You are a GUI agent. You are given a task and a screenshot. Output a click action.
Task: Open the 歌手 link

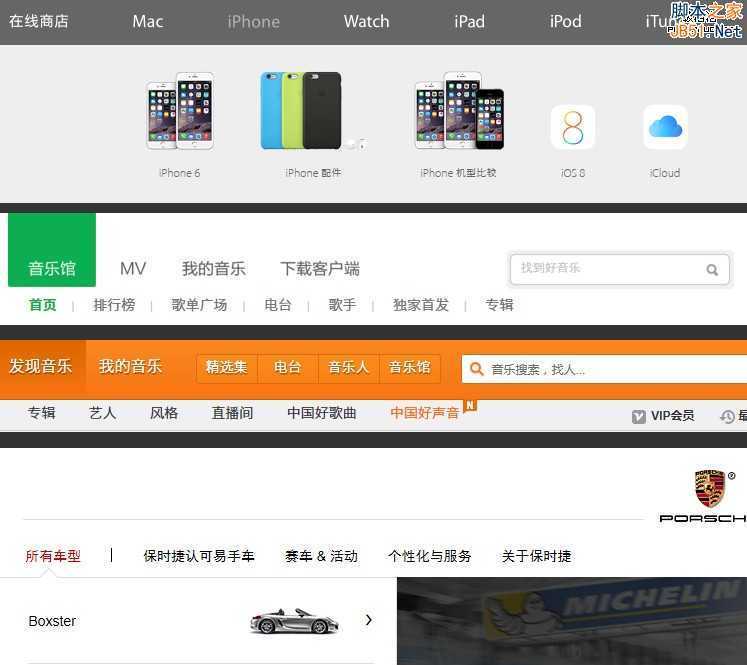click(x=342, y=305)
